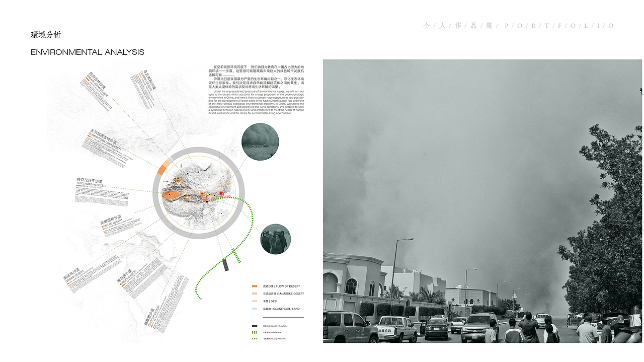
Task: Click the 'TEKELAMAGAN DESERT' label
Action: tap(92, 185)
